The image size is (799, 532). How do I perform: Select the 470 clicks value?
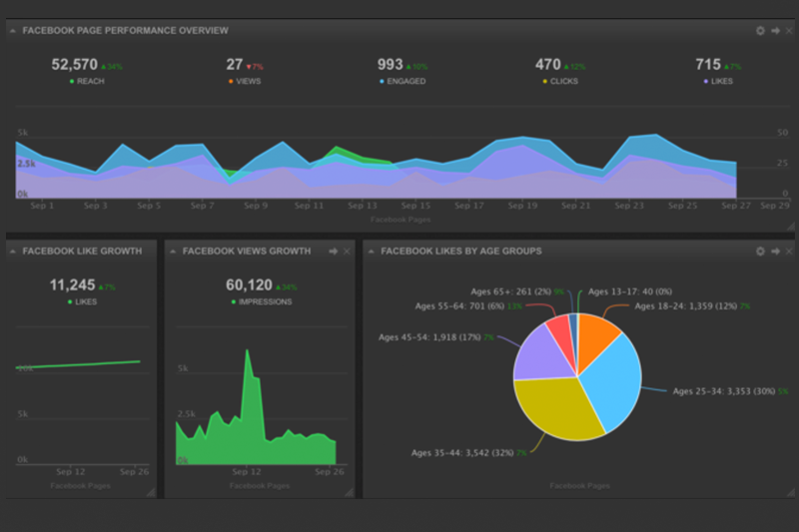point(547,65)
